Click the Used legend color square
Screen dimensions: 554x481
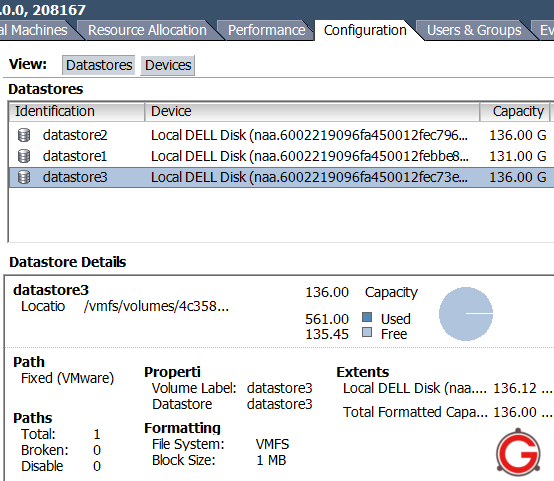367,317
